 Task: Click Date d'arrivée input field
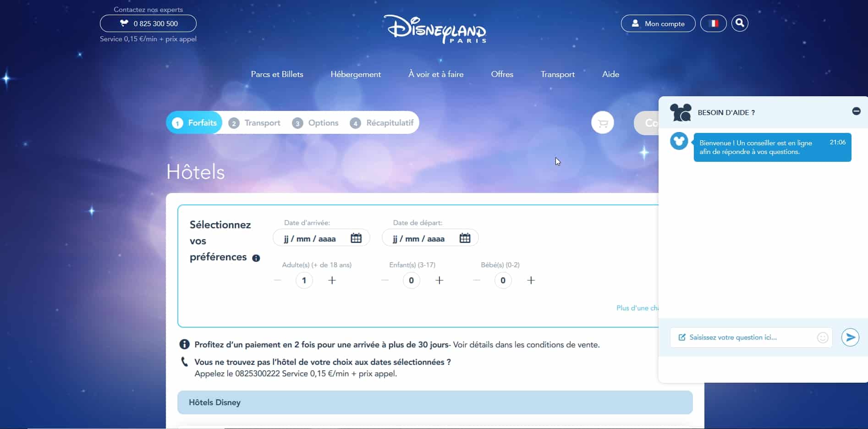[x=321, y=238]
